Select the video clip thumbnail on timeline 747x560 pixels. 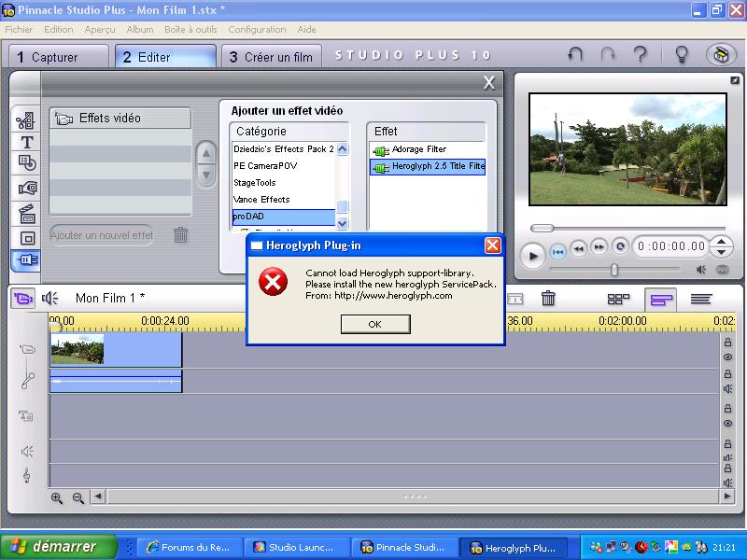(x=78, y=349)
